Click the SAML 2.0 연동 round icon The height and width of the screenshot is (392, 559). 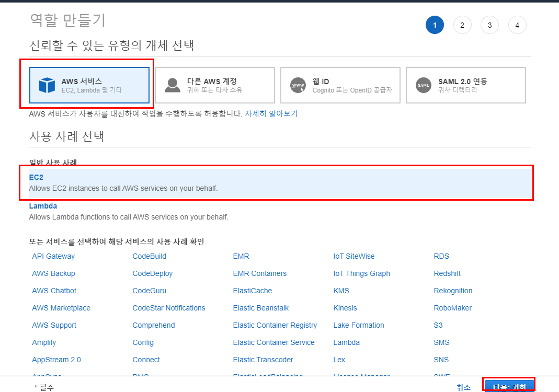424,85
